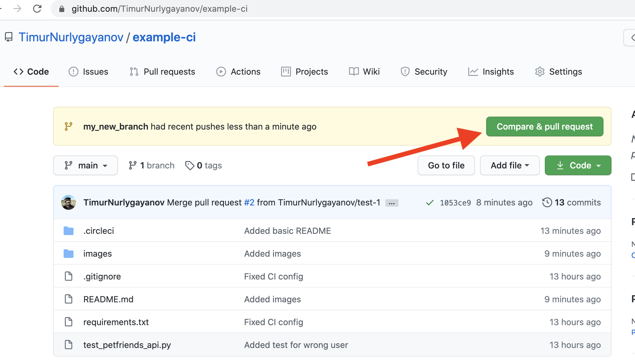Expand the commit message ellipsis
This screenshot has height=364, width=635.
tap(392, 203)
